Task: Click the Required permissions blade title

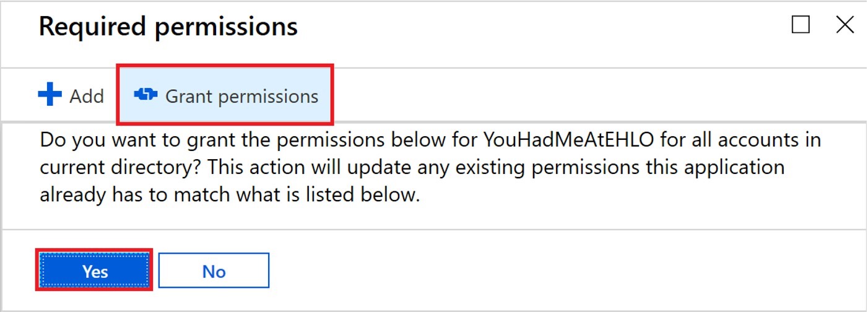Action: point(168,27)
